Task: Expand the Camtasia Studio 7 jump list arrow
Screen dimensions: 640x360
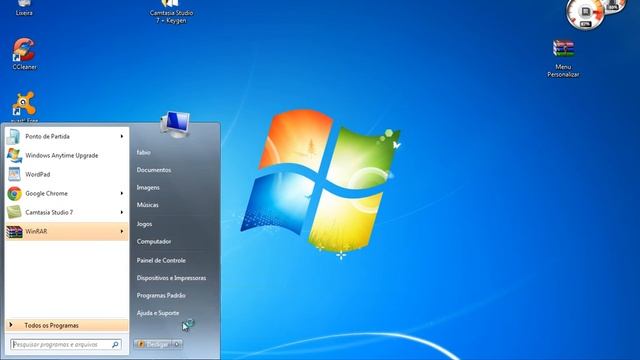Action: (122, 212)
